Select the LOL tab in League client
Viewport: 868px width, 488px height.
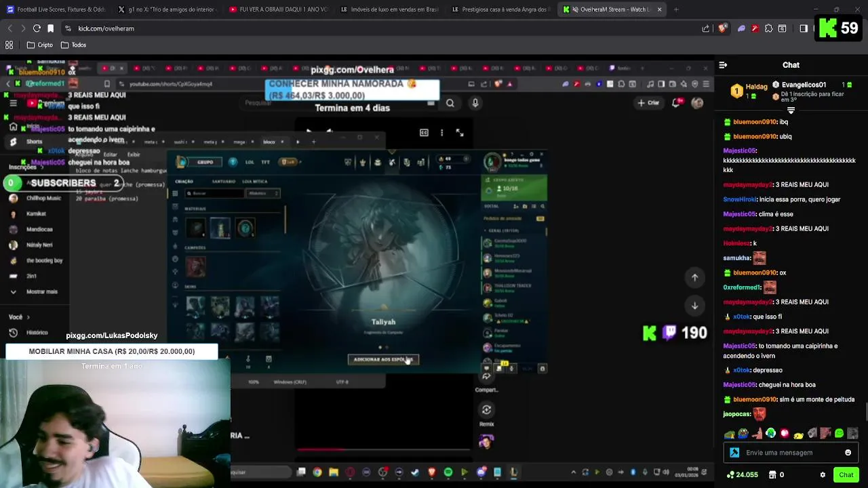250,162
